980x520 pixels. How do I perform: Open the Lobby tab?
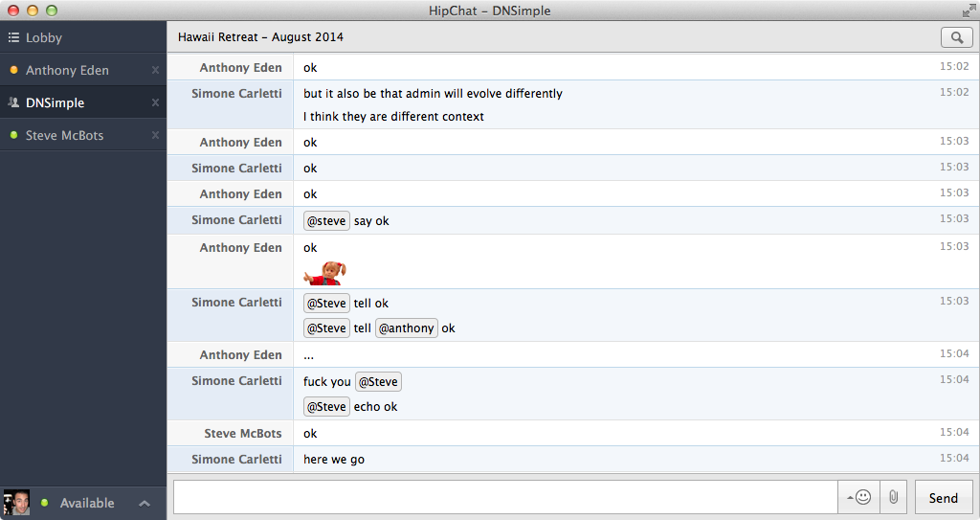coord(44,38)
